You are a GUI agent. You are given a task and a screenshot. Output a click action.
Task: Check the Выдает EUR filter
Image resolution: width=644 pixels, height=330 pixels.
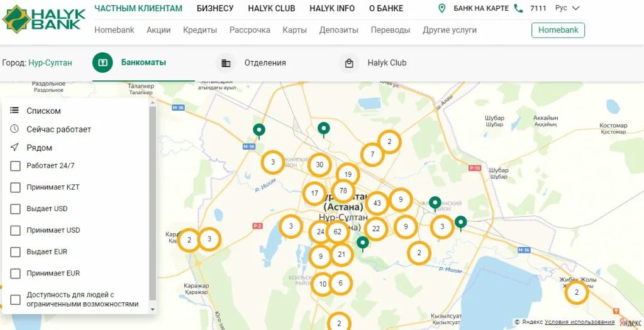point(15,252)
